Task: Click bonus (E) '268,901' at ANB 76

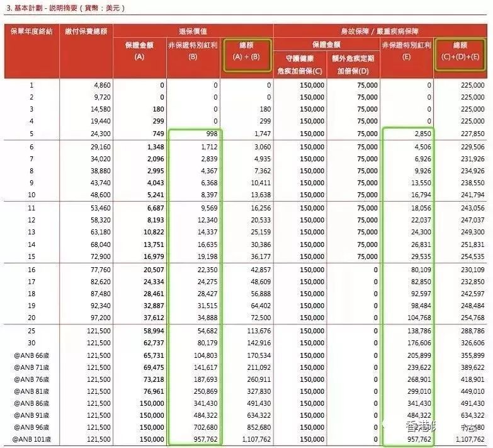Action: 419,379
